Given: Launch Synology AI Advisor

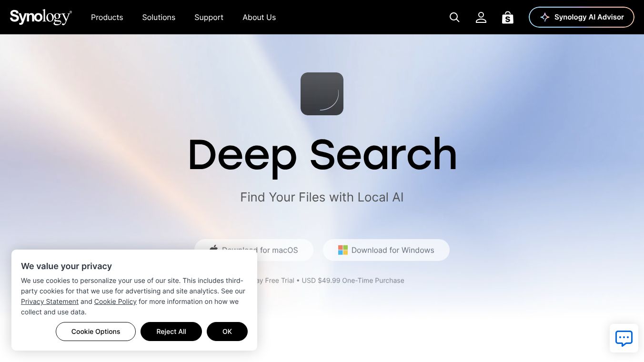Looking at the screenshot, I should click(582, 17).
